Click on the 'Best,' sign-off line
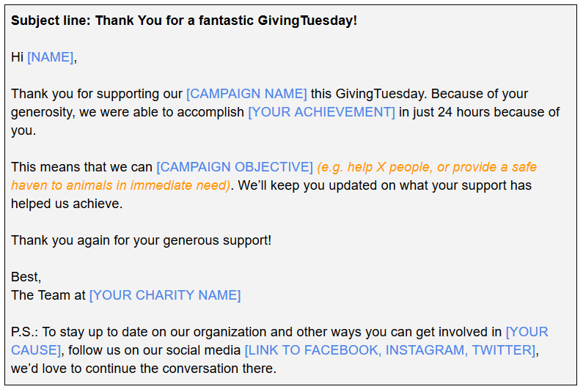Image resolution: width=583 pixels, height=392 pixels. [26, 277]
